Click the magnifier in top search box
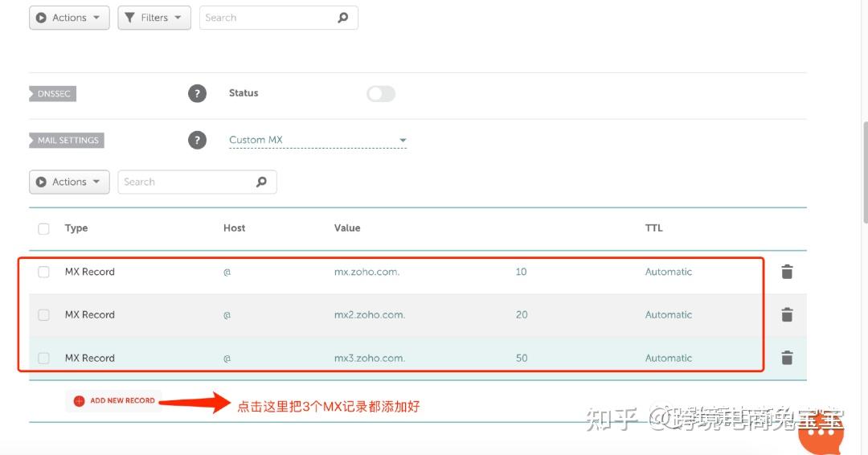 [343, 18]
